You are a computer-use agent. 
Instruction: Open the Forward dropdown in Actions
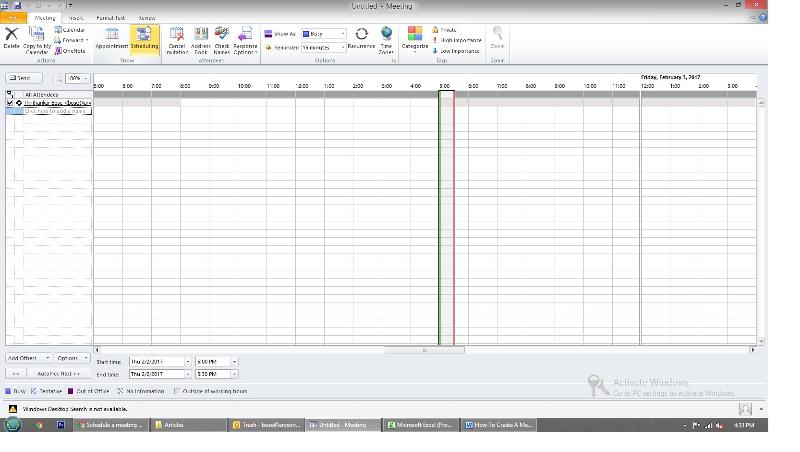[x=71, y=40]
